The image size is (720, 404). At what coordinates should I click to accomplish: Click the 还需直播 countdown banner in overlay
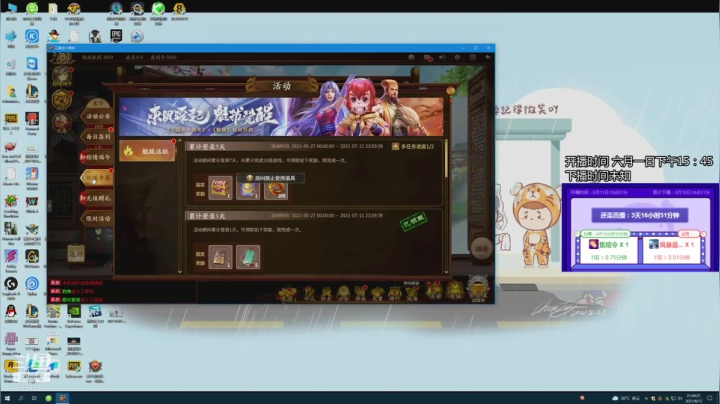pos(640,215)
